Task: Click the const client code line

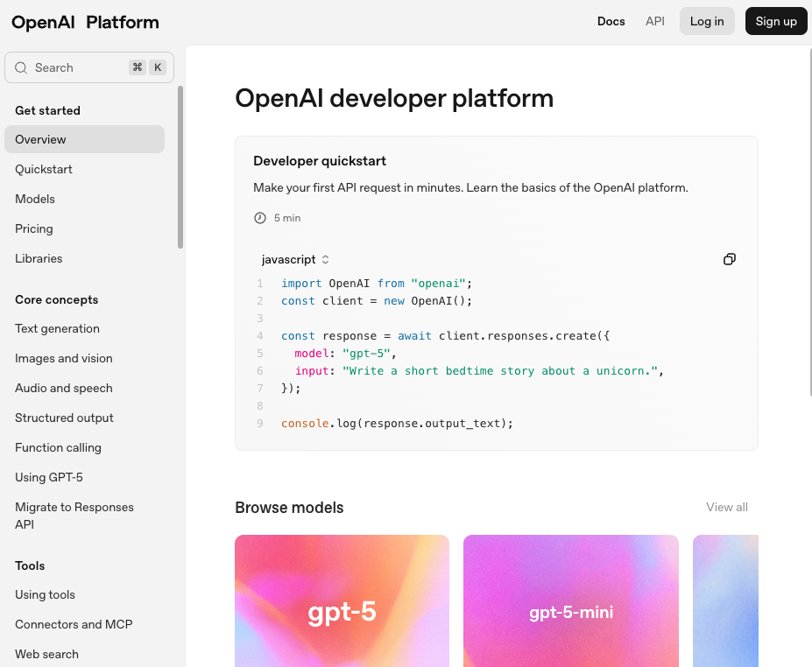Action: [377, 300]
